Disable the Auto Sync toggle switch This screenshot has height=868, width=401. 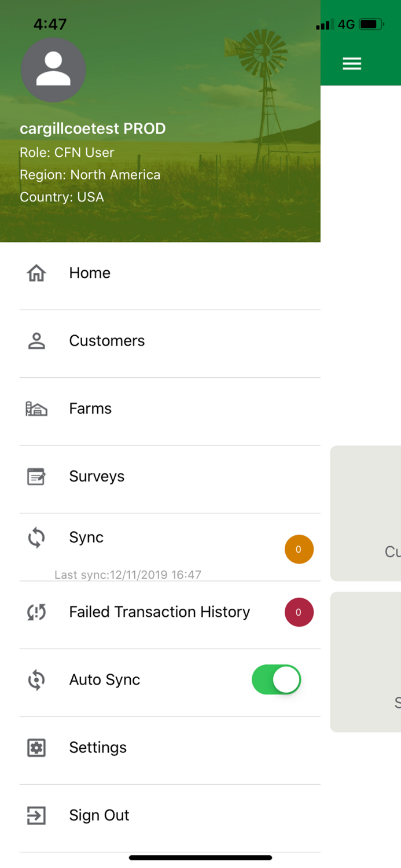[x=277, y=680]
